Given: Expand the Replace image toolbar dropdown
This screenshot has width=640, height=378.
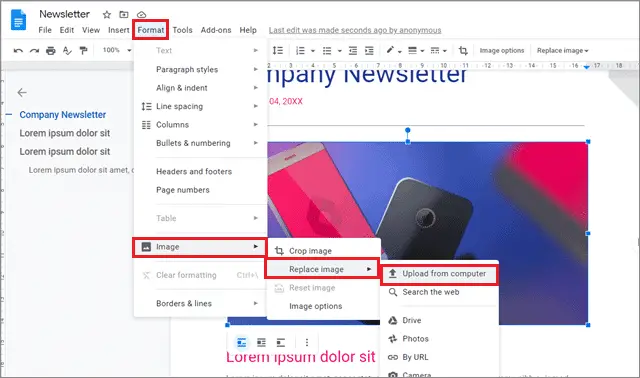Looking at the screenshot, I should 562,51.
